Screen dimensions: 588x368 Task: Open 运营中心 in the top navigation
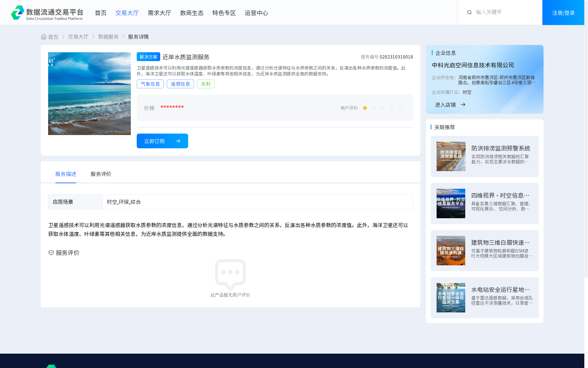click(x=257, y=13)
